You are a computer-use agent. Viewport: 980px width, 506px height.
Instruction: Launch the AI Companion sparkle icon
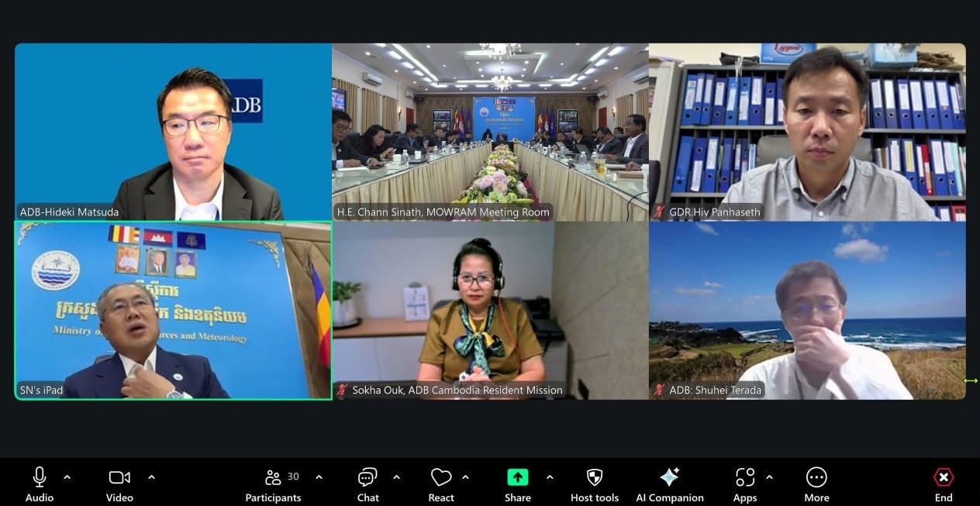point(669,477)
